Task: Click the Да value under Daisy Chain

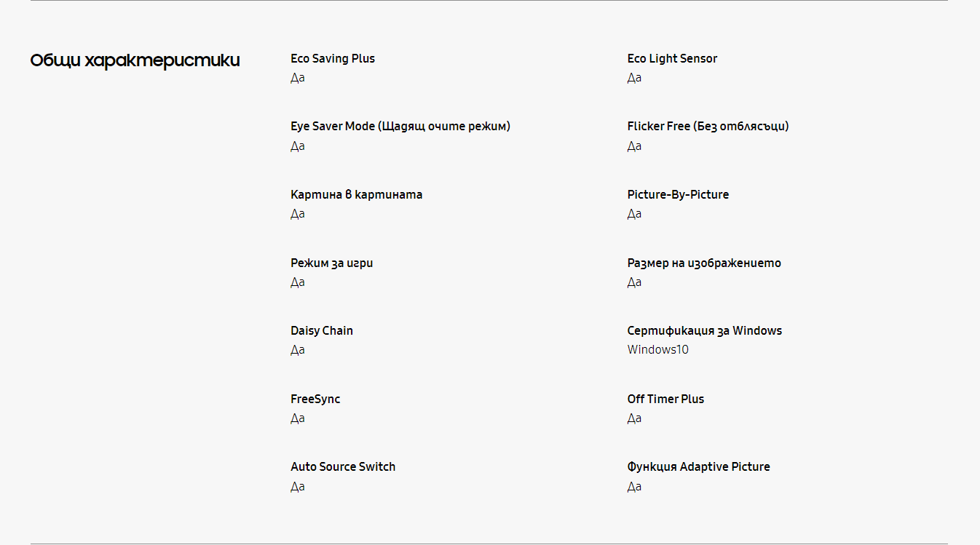Action: (x=298, y=350)
